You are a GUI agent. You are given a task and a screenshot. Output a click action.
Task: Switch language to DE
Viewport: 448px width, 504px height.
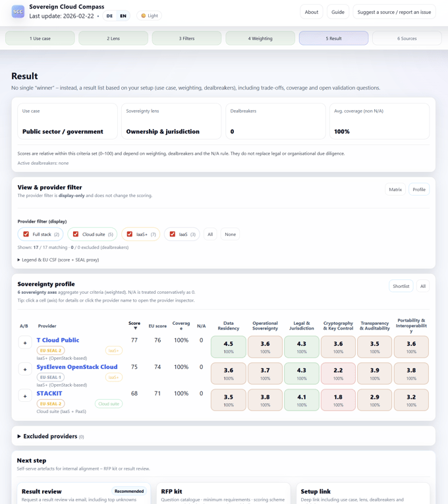[x=109, y=16]
